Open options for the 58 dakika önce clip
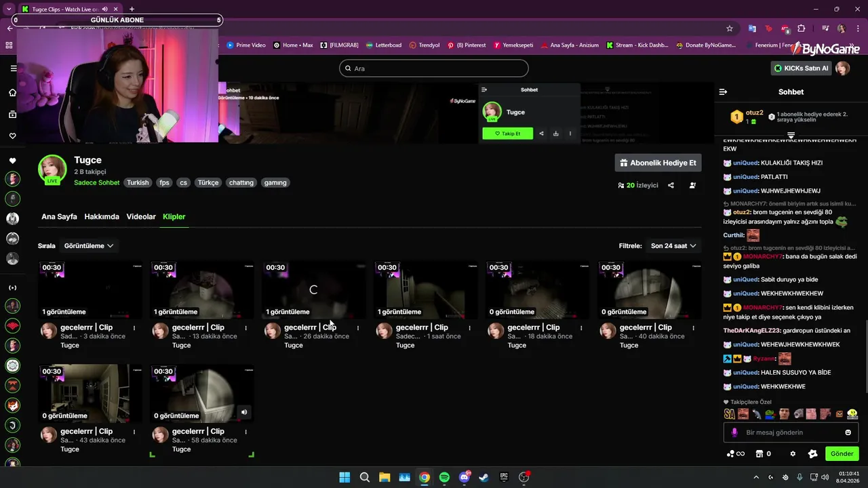 [x=246, y=432]
